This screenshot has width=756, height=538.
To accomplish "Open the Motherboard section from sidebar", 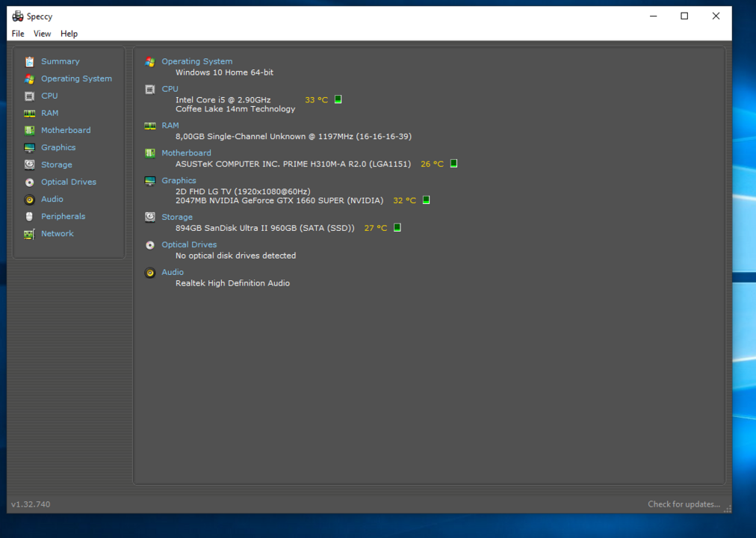I will [66, 130].
